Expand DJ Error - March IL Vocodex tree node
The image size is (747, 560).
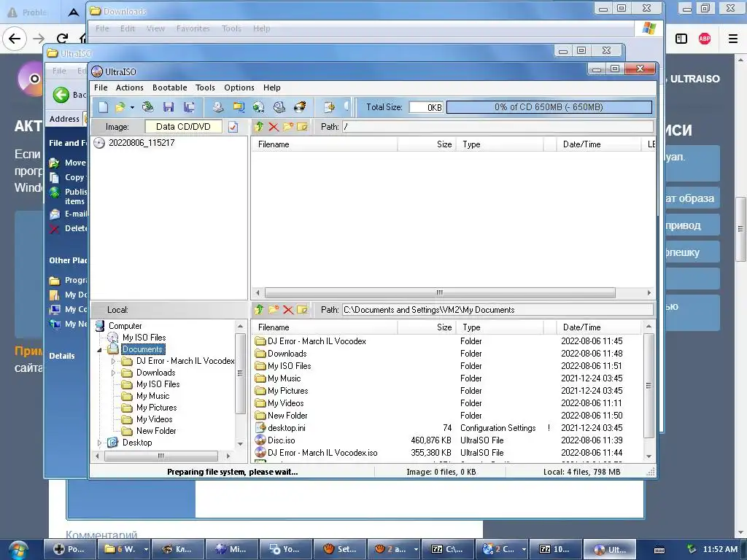coord(113,361)
